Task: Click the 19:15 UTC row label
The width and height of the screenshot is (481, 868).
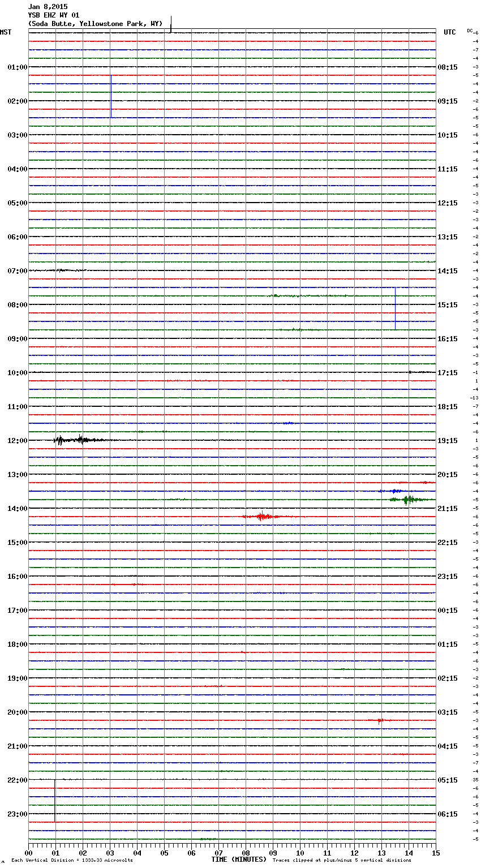Action: pyautogui.click(x=448, y=441)
